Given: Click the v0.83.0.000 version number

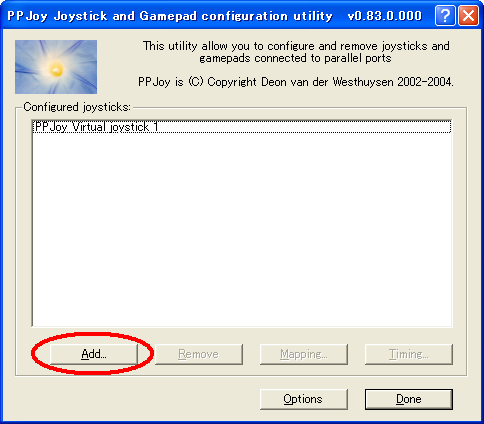Looking at the screenshot, I should pyautogui.click(x=385, y=16).
